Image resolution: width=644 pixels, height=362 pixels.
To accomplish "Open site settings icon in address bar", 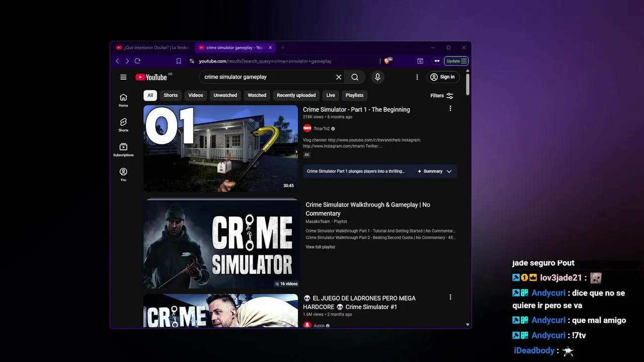I will 192,61.
